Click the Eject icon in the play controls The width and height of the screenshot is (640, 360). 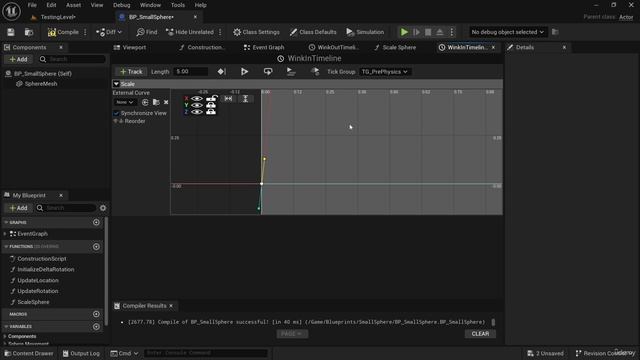[x=440, y=32]
